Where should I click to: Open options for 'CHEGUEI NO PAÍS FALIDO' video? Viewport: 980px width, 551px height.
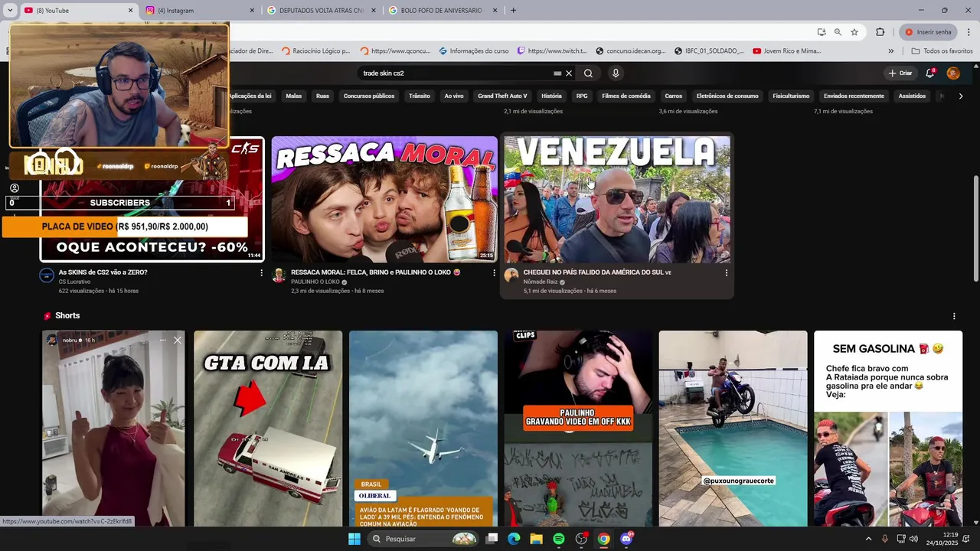[727, 272]
